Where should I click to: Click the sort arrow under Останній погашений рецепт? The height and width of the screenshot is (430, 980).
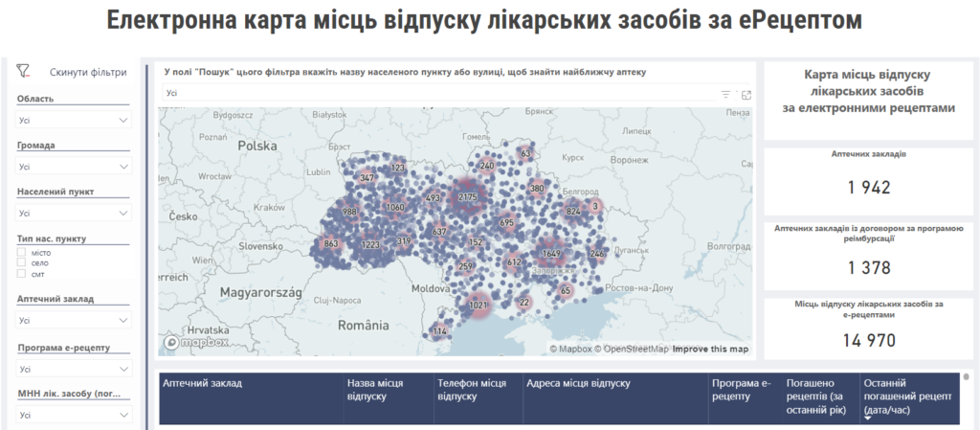tap(867, 419)
